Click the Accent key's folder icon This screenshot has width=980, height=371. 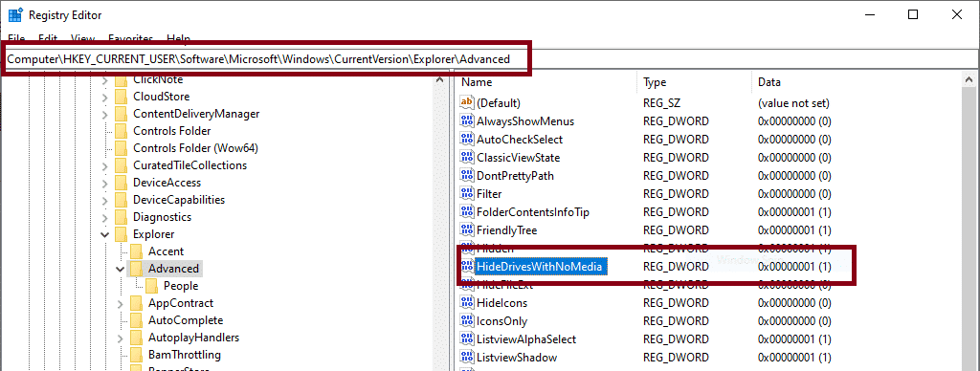coord(136,251)
